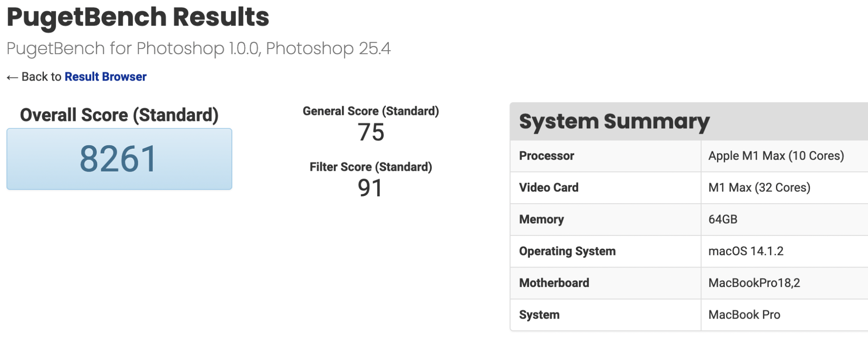This screenshot has width=868, height=342.
Task: Click the MacBook Pro system value
Action: [744, 315]
